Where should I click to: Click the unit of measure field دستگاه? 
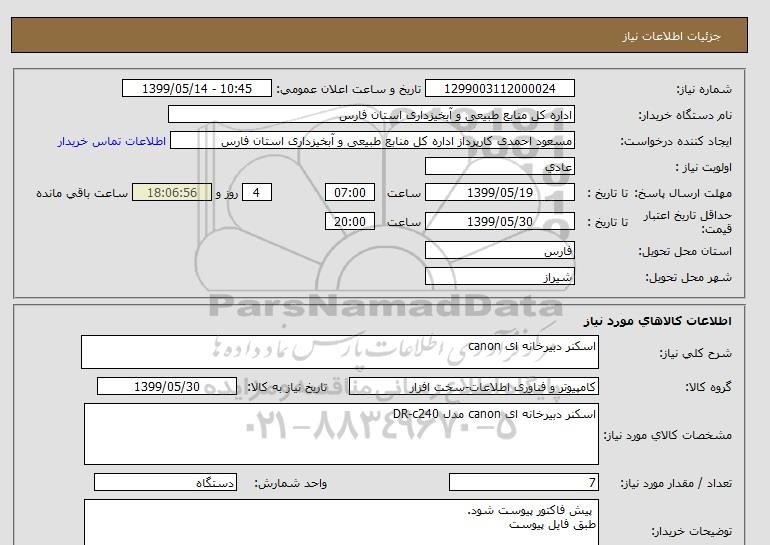coord(165,483)
